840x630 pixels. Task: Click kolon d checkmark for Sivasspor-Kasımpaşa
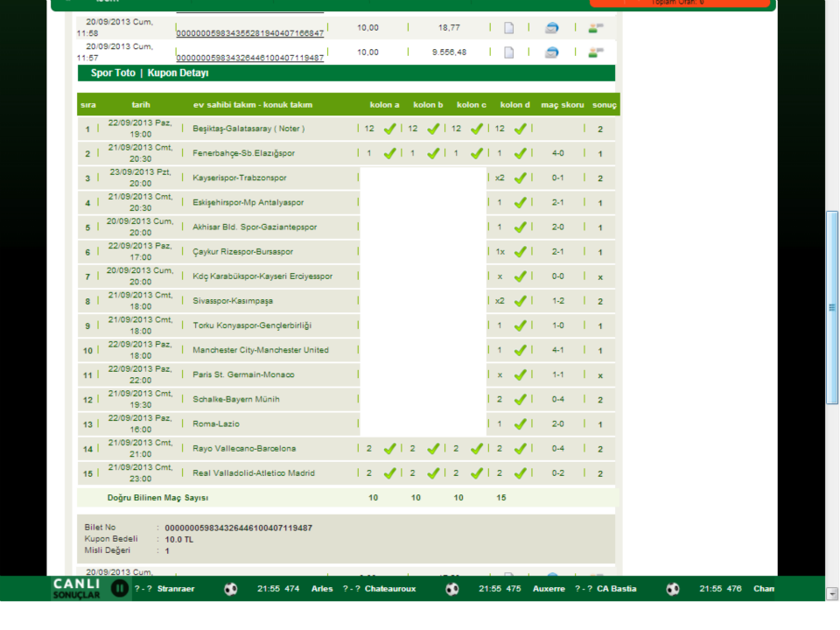[x=520, y=301]
